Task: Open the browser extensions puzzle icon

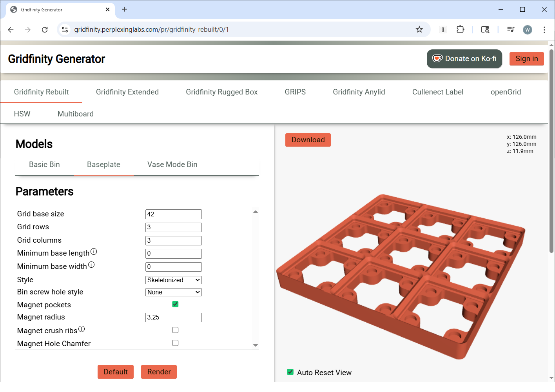Action: click(460, 29)
